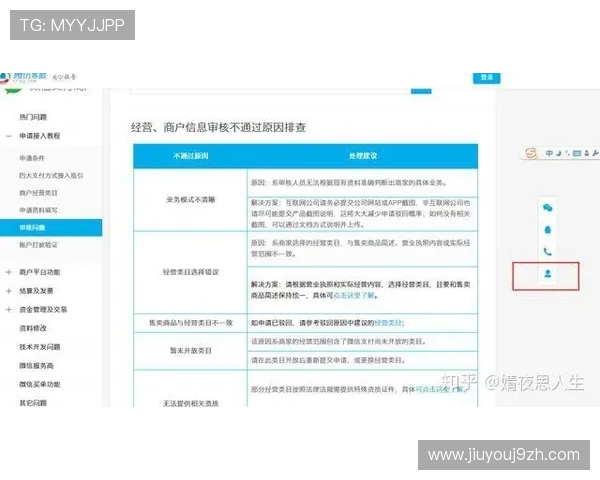Click the blue 登录 login button
The height and width of the screenshot is (480, 600).
(486, 77)
